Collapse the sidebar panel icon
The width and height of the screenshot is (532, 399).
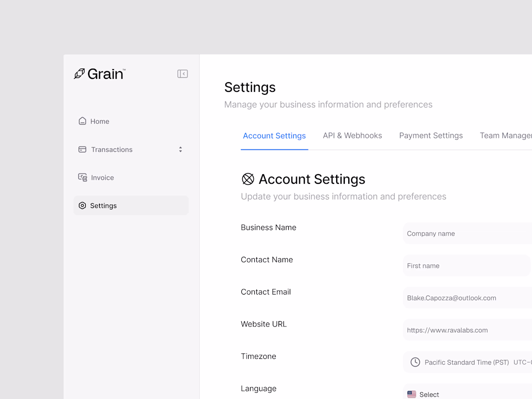point(182,74)
